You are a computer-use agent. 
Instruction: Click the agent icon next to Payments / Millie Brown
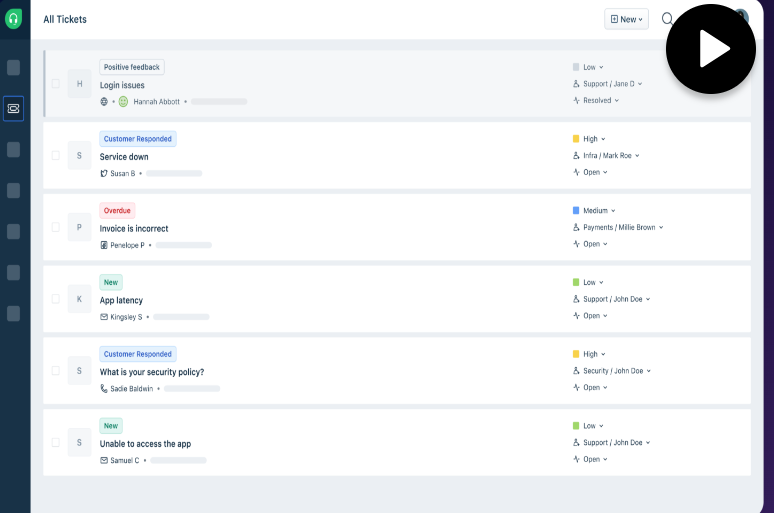click(576, 227)
